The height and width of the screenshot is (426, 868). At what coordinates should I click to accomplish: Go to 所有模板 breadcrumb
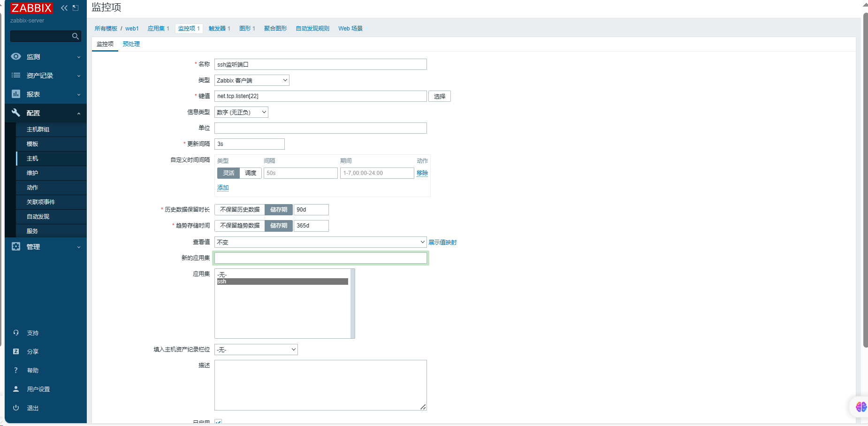[106, 29]
